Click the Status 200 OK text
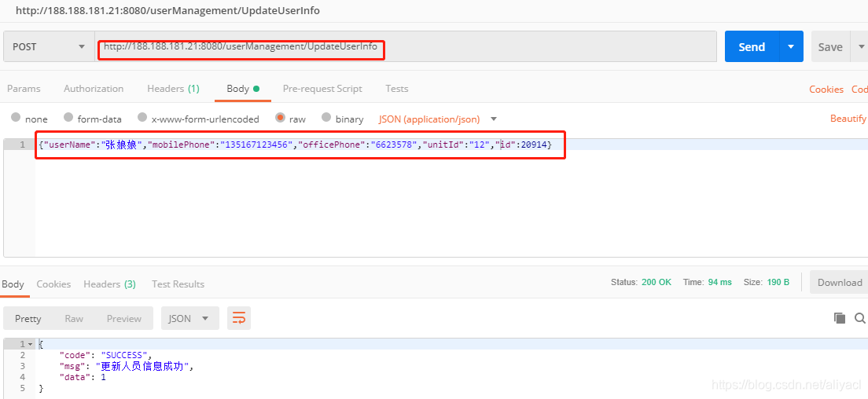 641,282
